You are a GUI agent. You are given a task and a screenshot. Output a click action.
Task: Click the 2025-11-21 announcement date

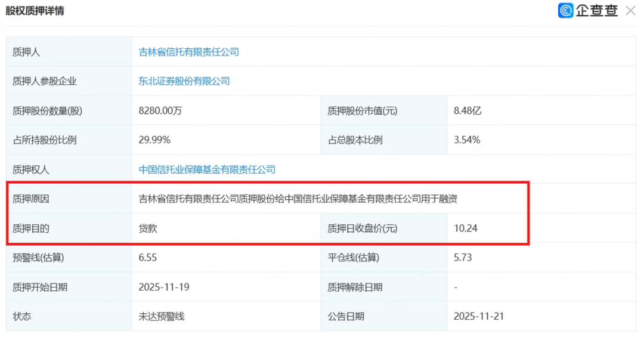tap(479, 317)
